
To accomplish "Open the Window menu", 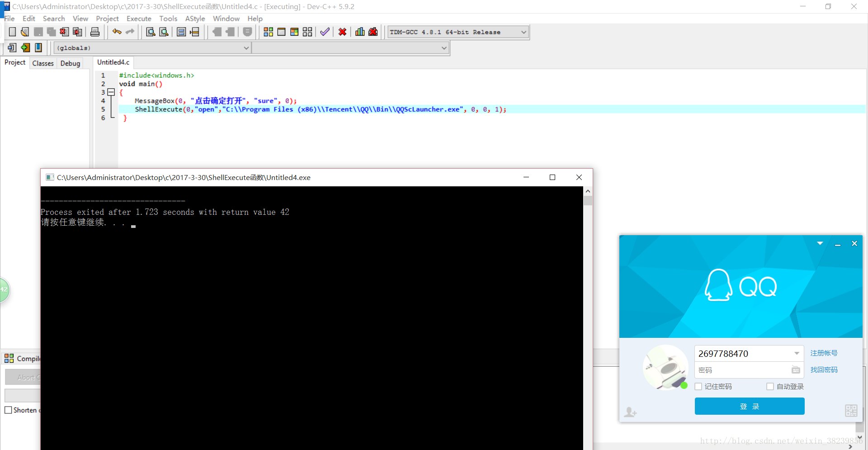I will [x=226, y=19].
